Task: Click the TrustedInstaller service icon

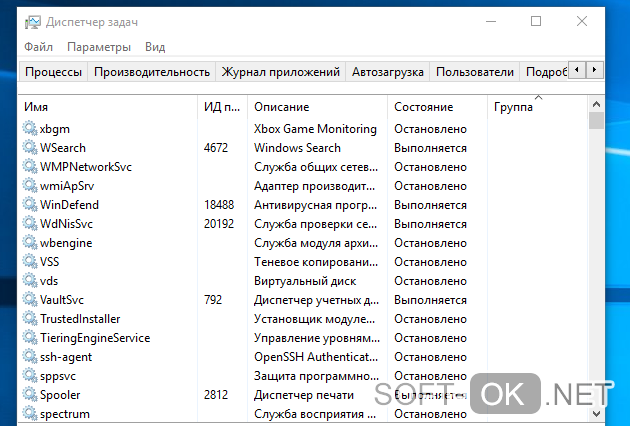Action: pyautogui.click(x=30, y=319)
